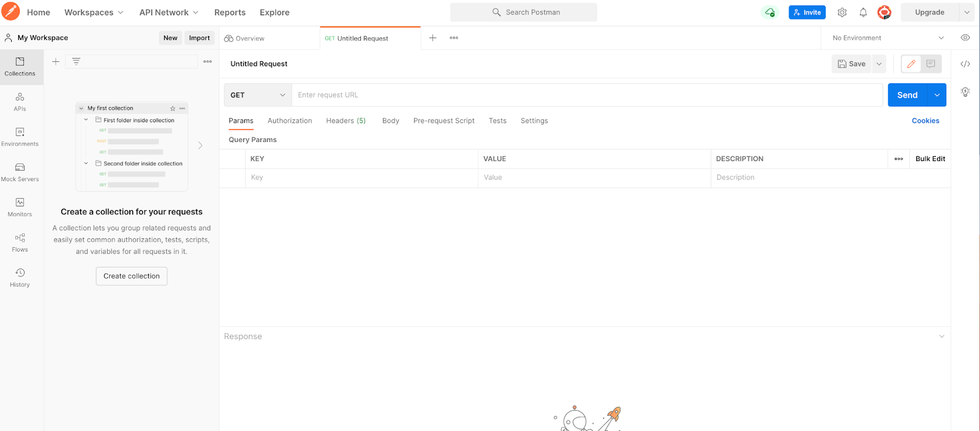Open the Monitors sidebar panel
Viewport: 980px width, 431px height.
(20, 208)
